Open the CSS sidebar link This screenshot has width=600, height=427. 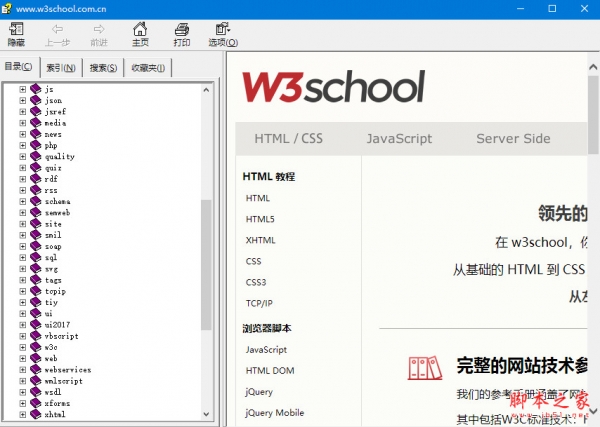pyautogui.click(x=253, y=261)
